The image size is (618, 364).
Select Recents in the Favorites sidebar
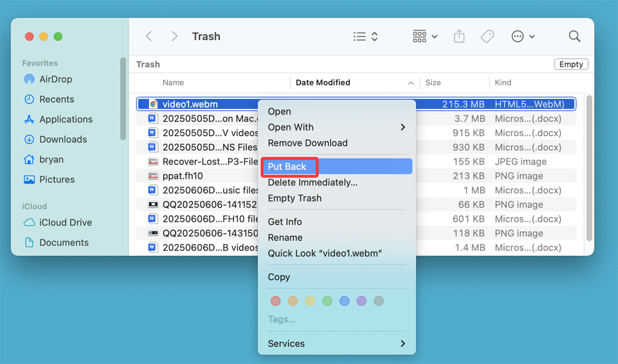[x=57, y=99]
